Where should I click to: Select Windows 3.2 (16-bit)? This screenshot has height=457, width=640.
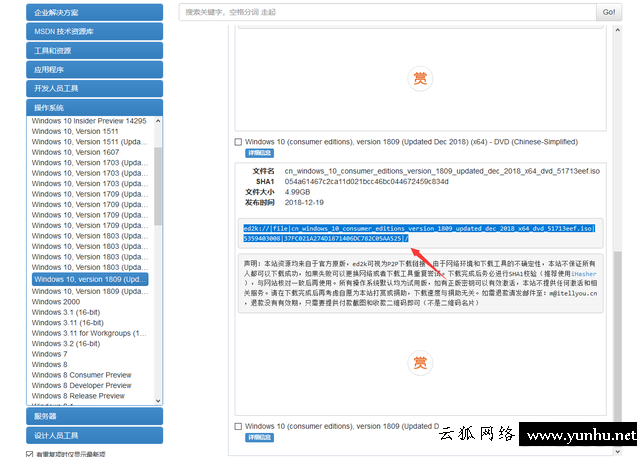click(66, 344)
